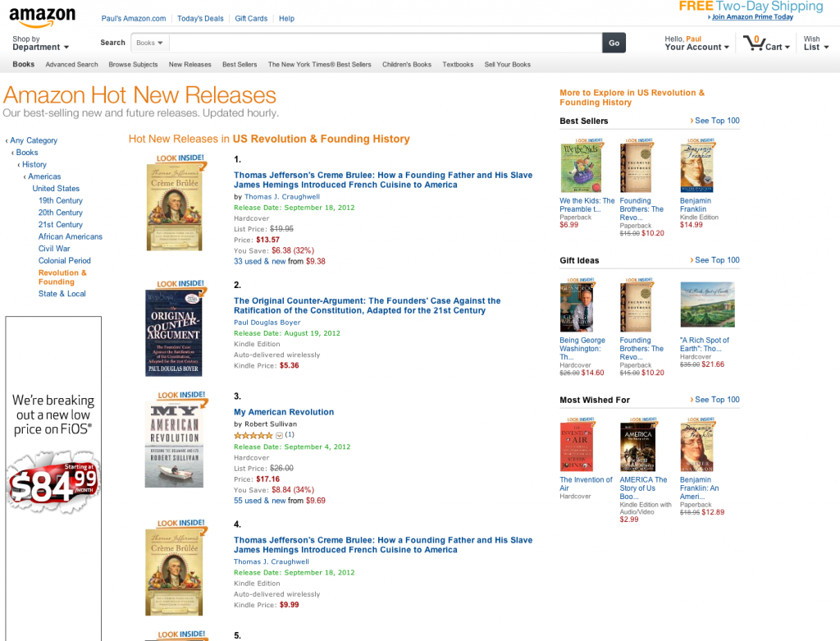Screen dimensions: 840x641
Task: Open See Top 100 for Gift Ideas
Action: tap(715, 260)
